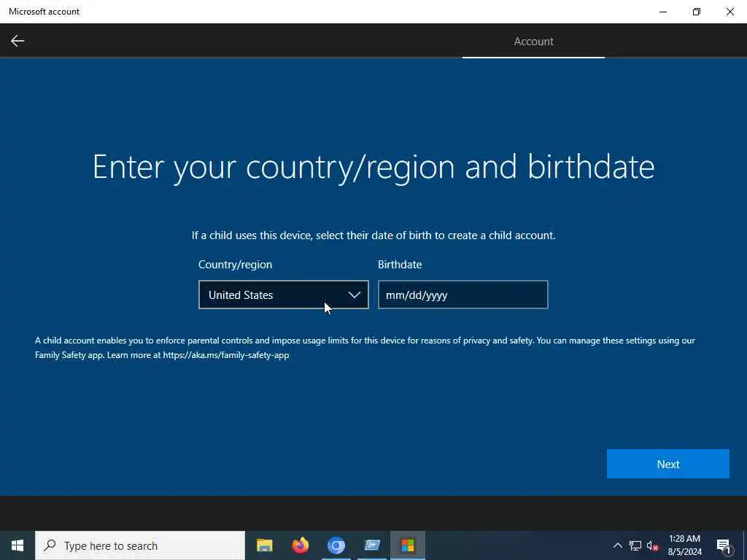Click the Microsoft account window title
This screenshot has width=747, height=560.
click(x=44, y=12)
